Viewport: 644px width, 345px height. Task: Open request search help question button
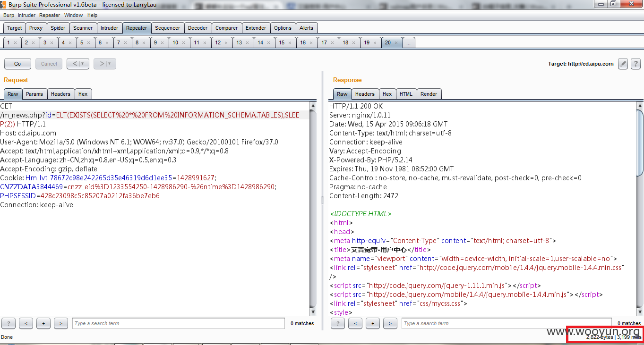click(9, 323)
